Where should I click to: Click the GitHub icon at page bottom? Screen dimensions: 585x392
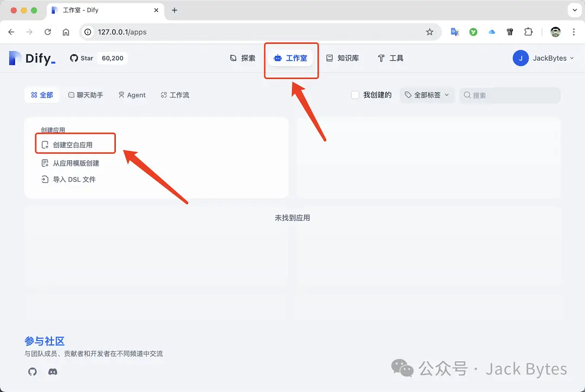pos(32,371)
